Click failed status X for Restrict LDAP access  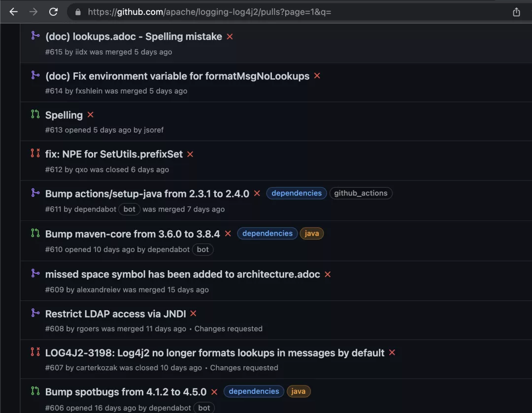click(193, 314)
